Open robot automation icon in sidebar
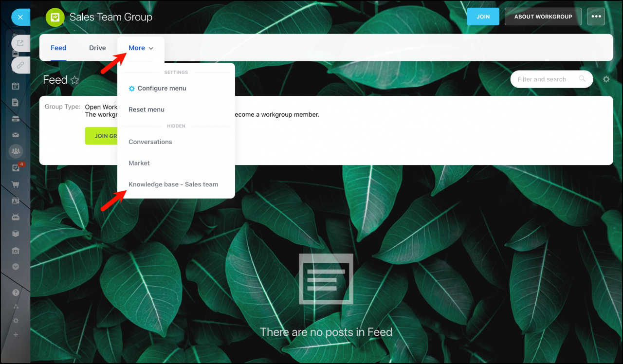623x364 pixels. (x=16, y=217)
